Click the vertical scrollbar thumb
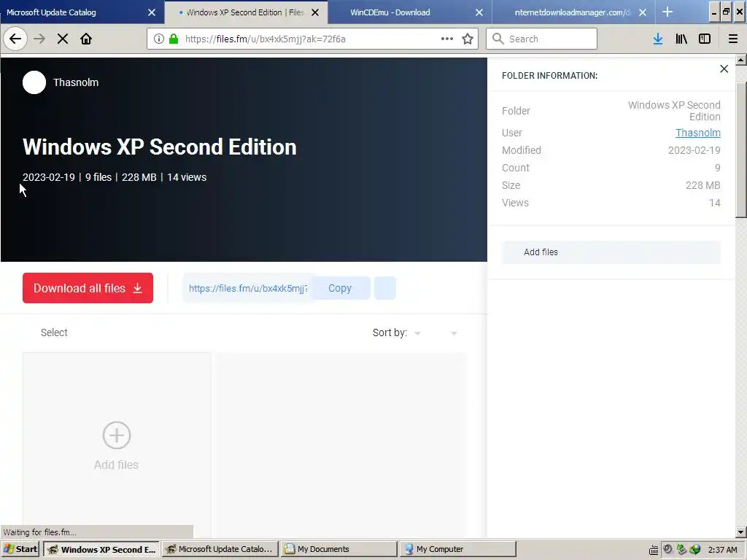The height and width of the screenshot is (560, 747). [x=741, y=149]
